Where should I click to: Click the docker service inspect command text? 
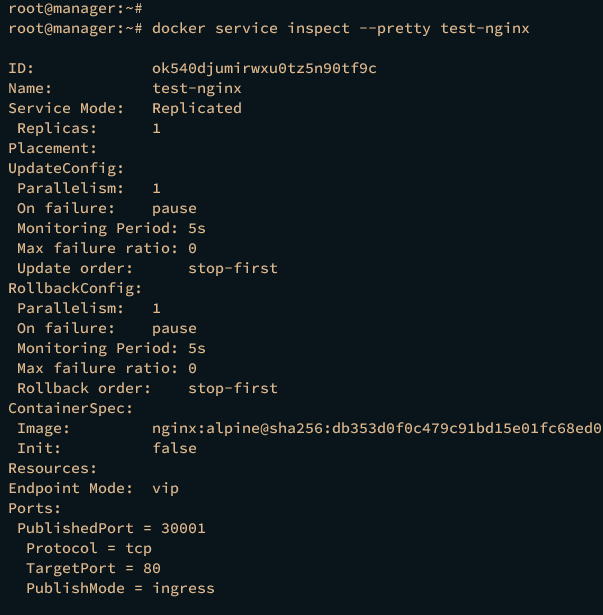[341, 29]
